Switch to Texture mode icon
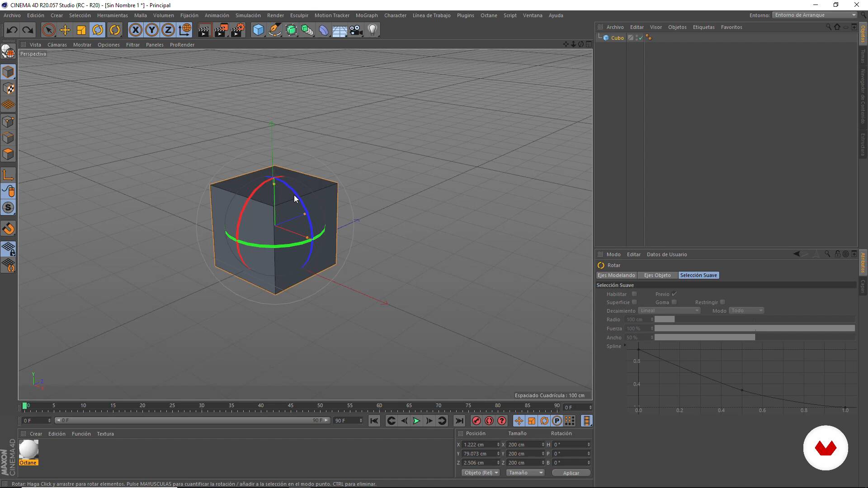 pyautogui.click(x=8, y=89)
